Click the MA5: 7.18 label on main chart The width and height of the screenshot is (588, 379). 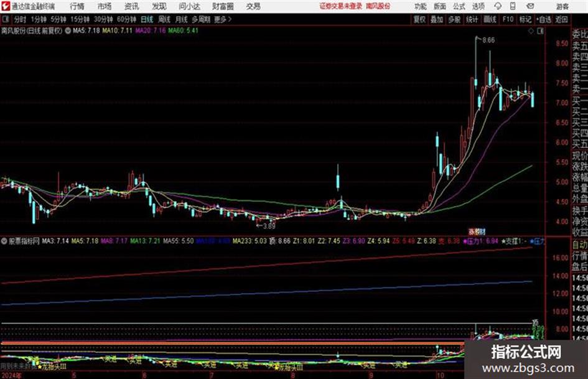coord(86,30)
